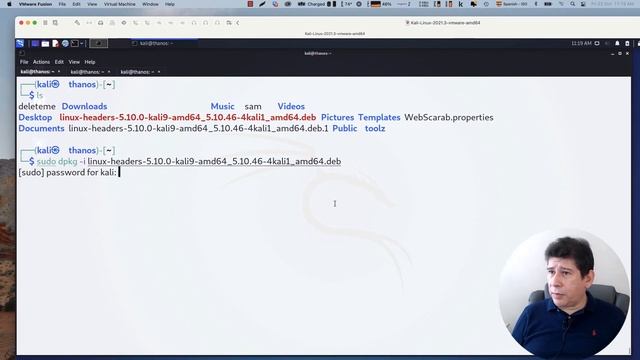Click the deleteme entry in ls output

pos(37,106)
